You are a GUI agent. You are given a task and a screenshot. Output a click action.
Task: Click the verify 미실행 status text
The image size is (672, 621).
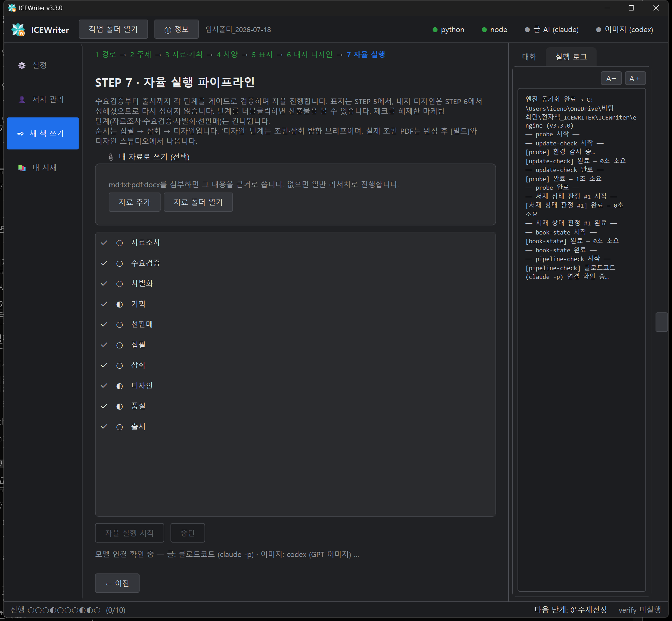(640, 610)
